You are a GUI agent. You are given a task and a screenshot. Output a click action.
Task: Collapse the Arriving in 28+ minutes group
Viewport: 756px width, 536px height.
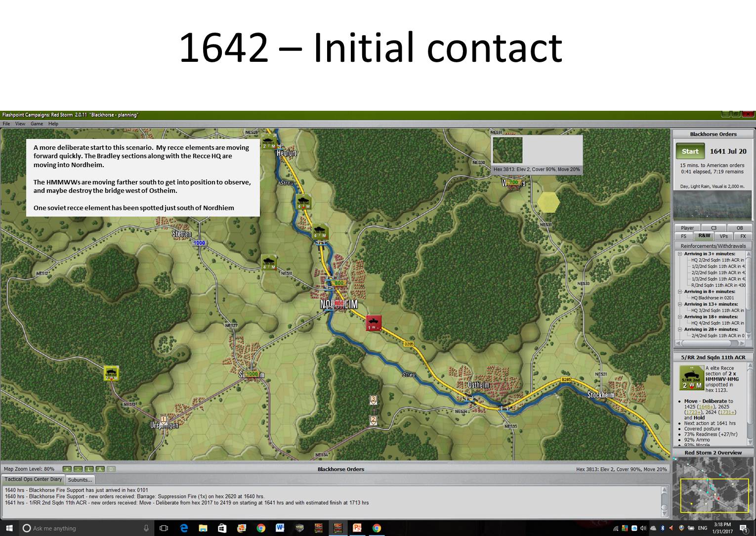pyautogui.click(x=680, y=329)
